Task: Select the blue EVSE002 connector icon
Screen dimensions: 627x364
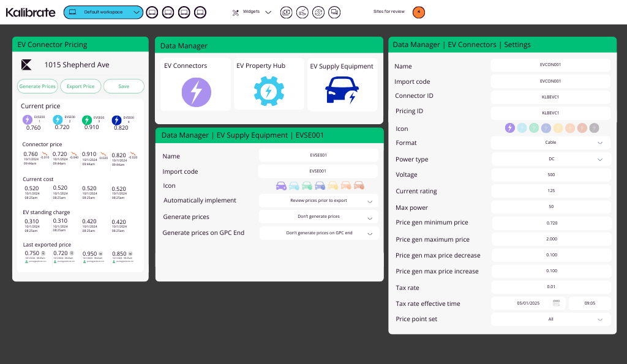Action: coord(57,120)
